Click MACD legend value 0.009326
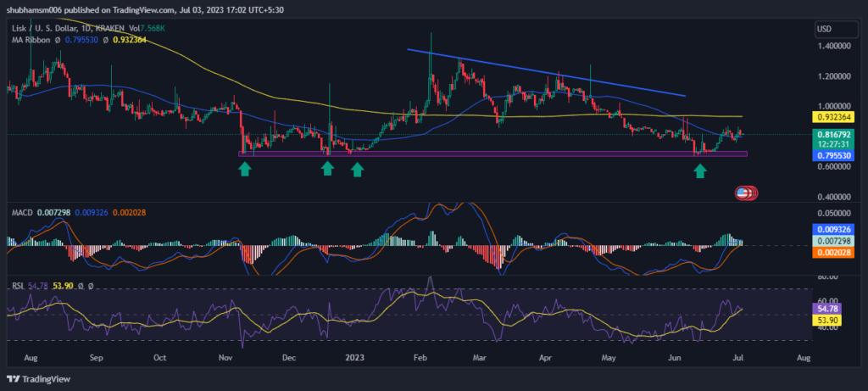 click(92, 212)
